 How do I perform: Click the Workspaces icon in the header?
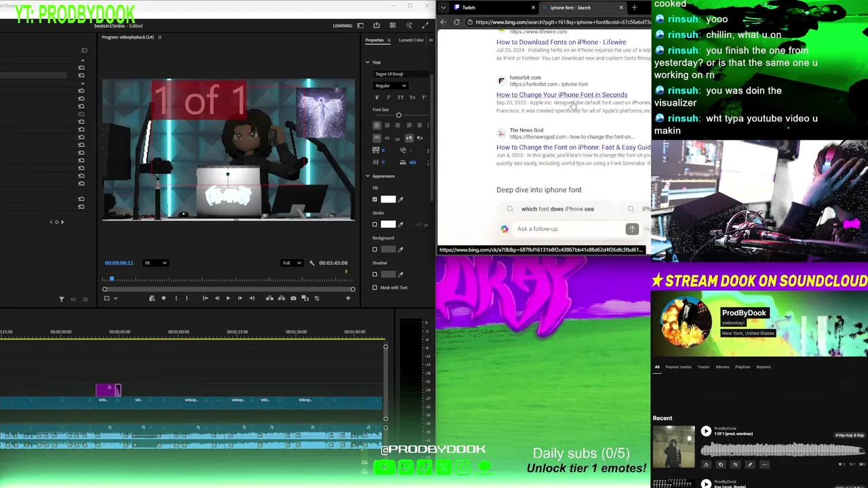361,26
